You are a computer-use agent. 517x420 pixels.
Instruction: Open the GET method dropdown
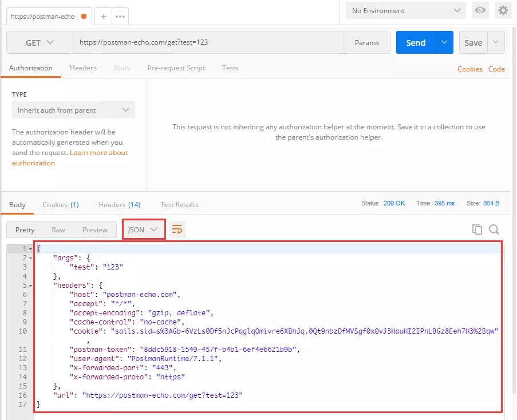(40, 42)
